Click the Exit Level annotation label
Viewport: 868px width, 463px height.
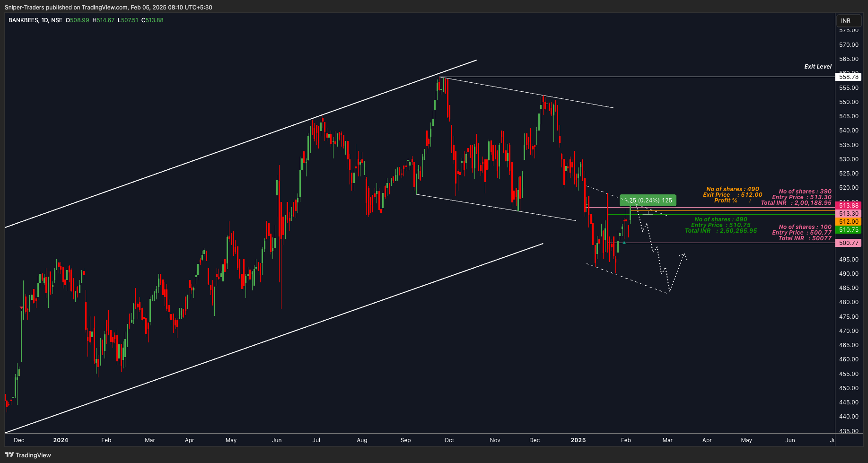pos(818,67)
